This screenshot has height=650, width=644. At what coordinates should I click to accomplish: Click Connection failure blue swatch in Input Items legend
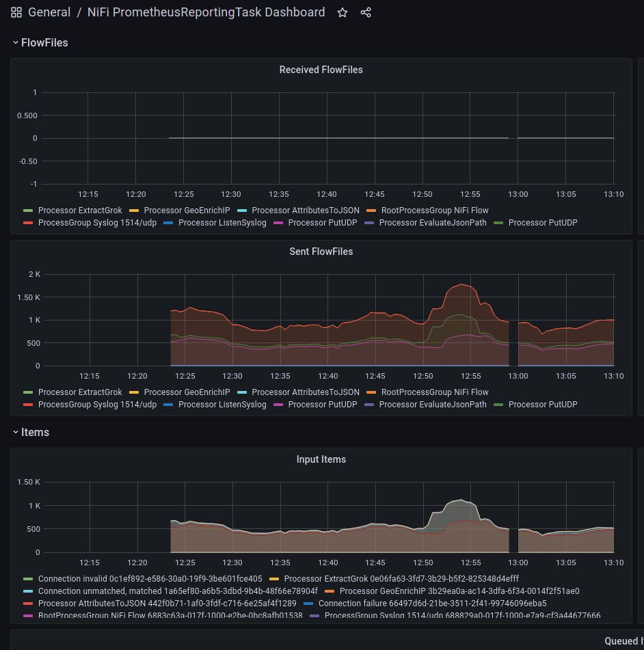click(308, 604)
